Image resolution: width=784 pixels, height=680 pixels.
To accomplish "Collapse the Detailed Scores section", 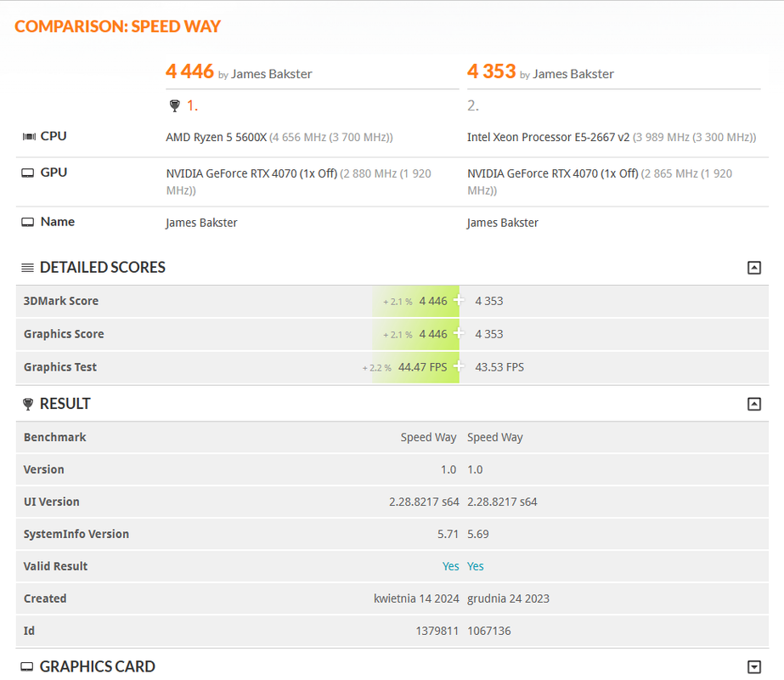I will tap(754, 268).
